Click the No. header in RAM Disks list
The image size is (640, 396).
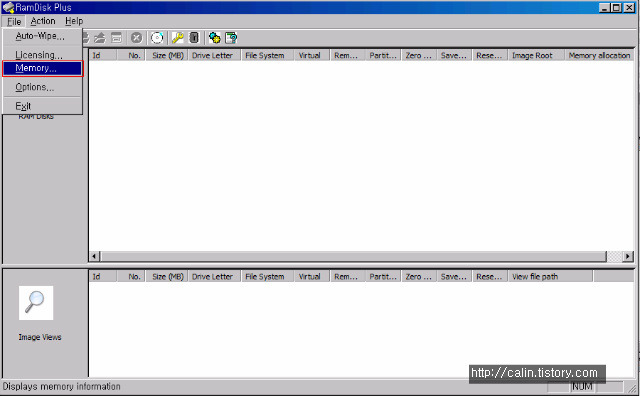(x=131, y=56)
